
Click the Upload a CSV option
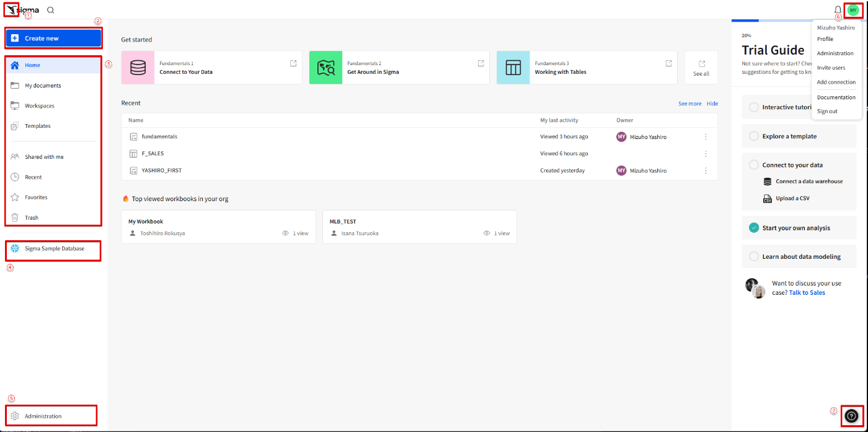pos(786,199)
